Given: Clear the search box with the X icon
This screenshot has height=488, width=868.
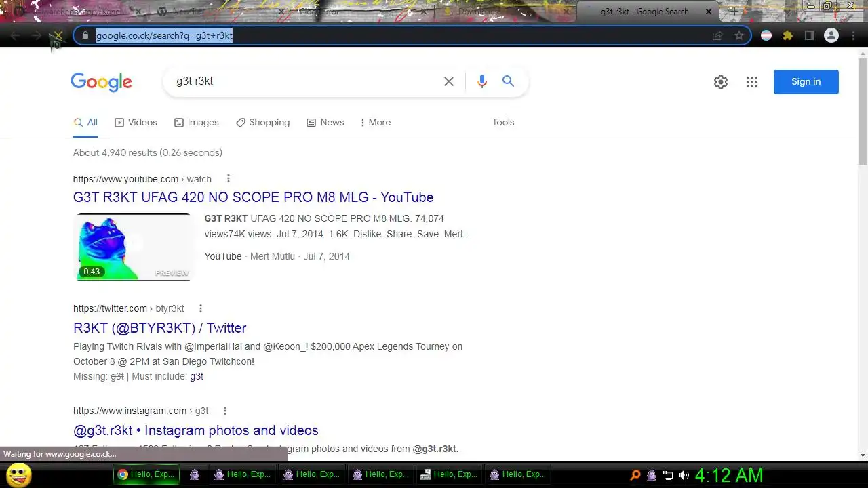Looking at the screenshot, I should click(449, 81).
